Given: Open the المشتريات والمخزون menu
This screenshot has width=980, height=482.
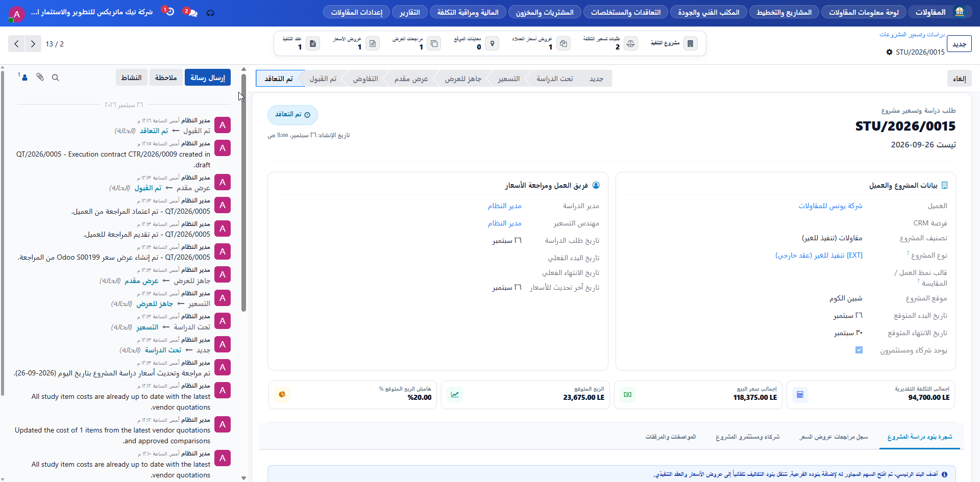Looking at the screenshot, I should point(545,12).
